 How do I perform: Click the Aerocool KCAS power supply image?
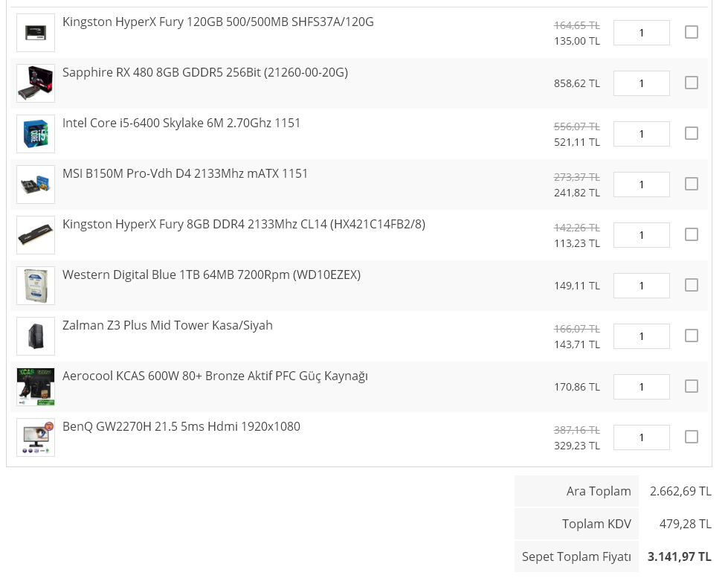pyautogui.click(x=36, y=387)
